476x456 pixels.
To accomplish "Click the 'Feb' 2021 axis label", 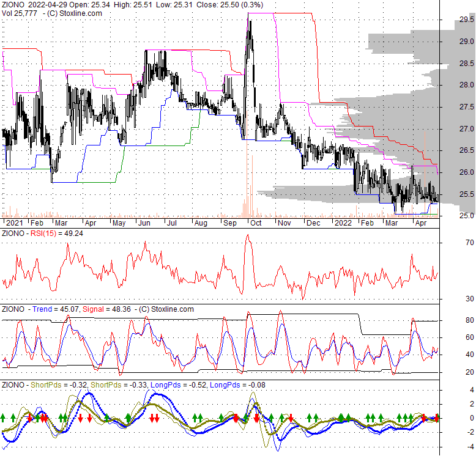I will click(x=37, y=223).
